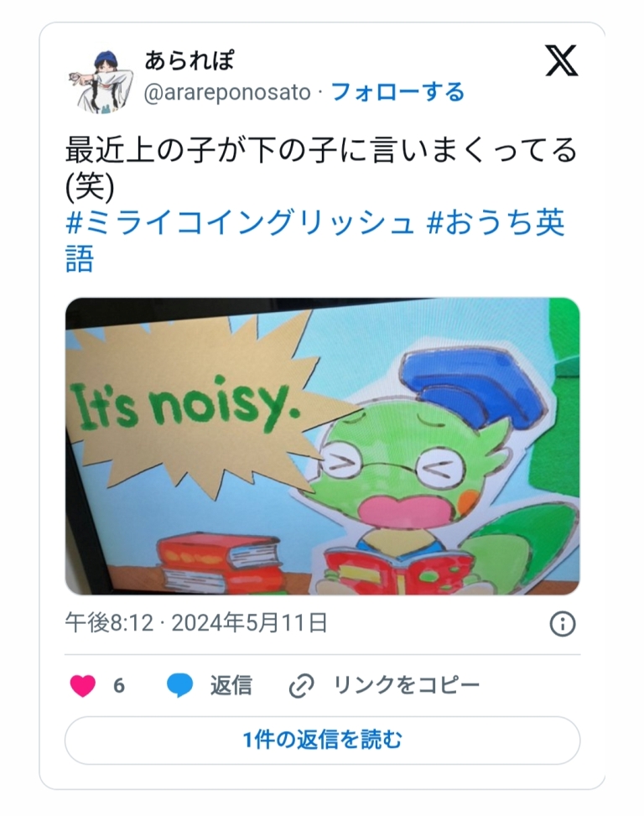The image size is (644, 816).
Task: Click the 返信 reply label
Action: click(231, 685)
